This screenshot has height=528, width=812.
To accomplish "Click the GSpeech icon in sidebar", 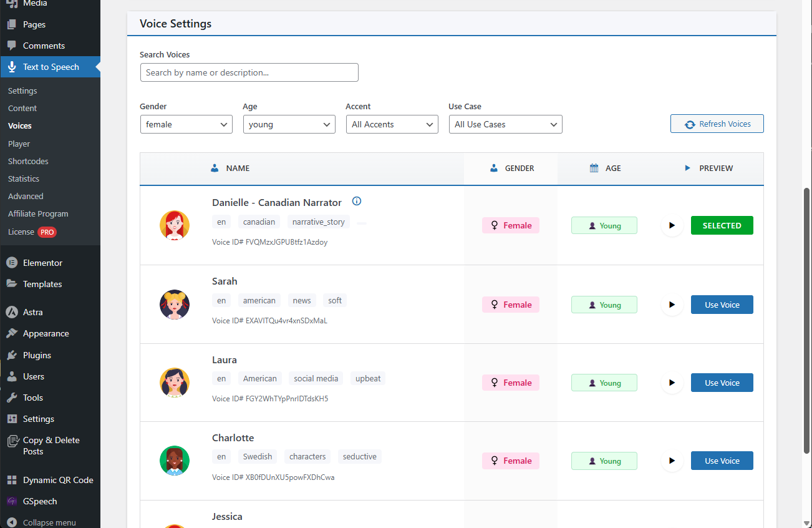I will [x=12, y=501].
